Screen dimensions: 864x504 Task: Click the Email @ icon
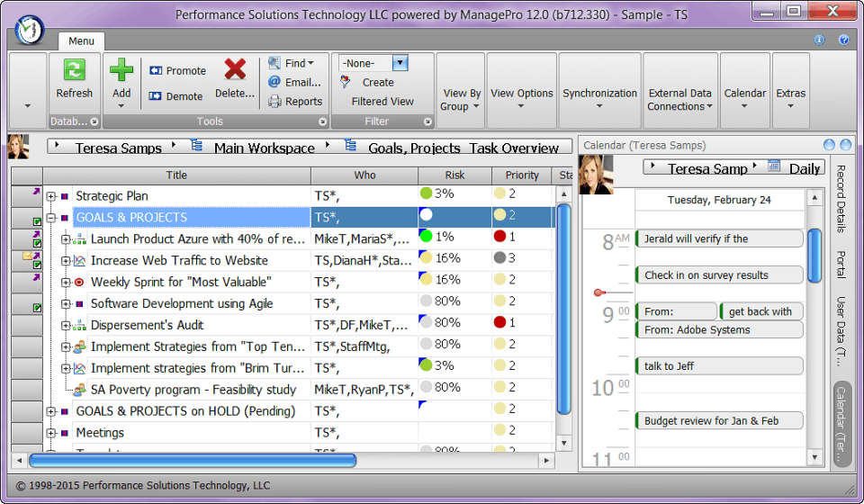tap(274, 82)
